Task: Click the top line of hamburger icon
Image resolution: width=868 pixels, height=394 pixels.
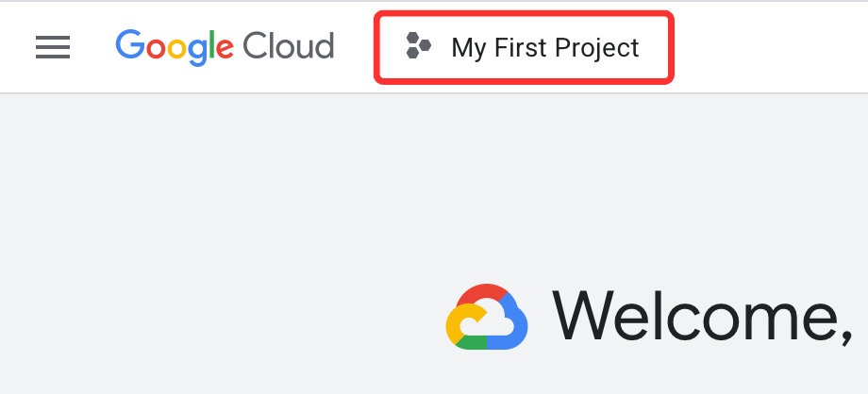Action: coord(53,38)
